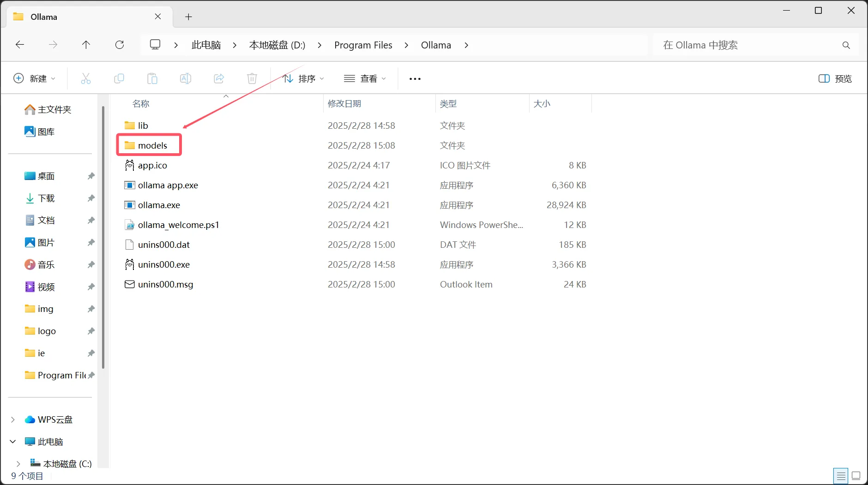This screenshot has height=485, width=868.
Task: Toggle the Preview (预览) pane
Action: pos(835,78)
